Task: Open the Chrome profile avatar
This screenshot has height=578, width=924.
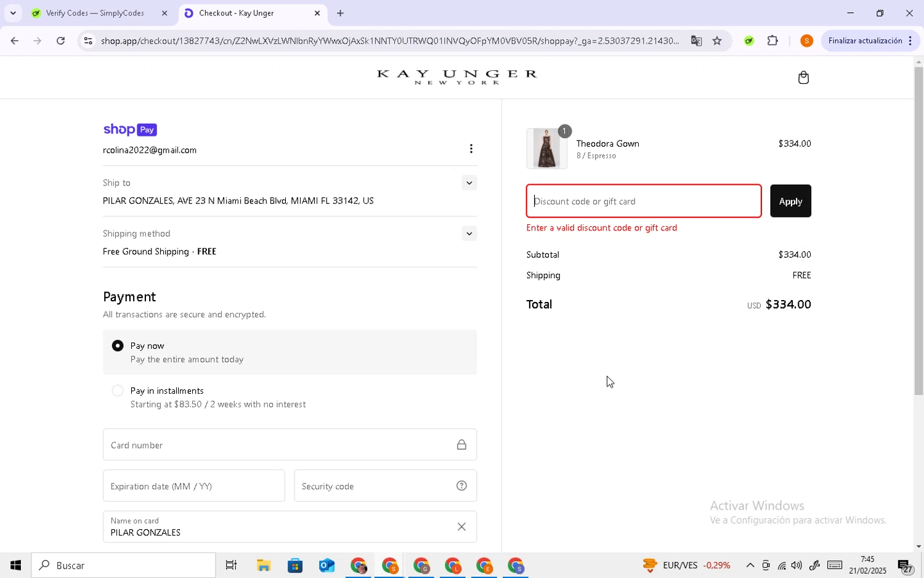Action: 806,41
